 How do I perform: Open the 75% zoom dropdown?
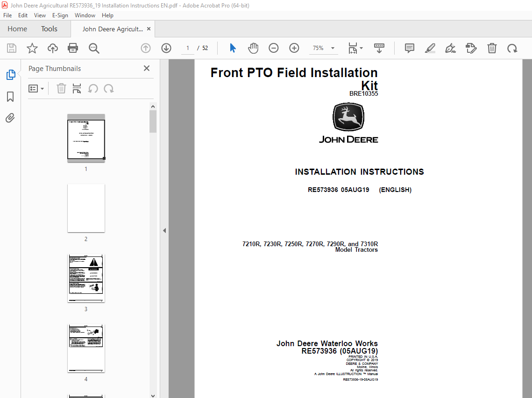[x=323, y=48]
